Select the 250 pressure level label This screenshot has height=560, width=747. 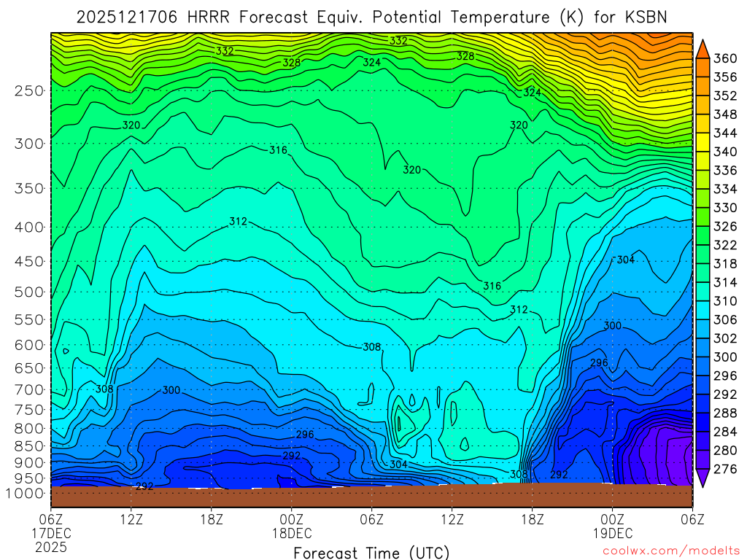click(x=29, y=90)
